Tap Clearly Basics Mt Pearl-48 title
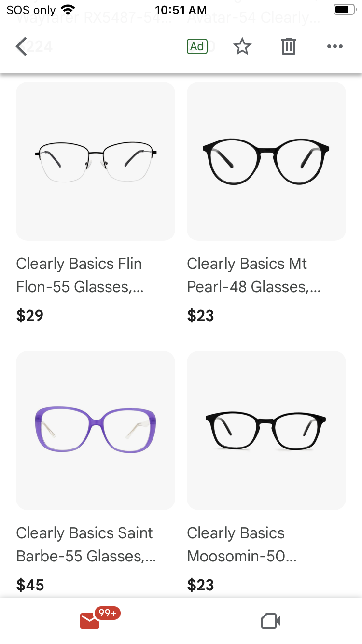Image resolution: width=362 pixels, height=644 pixels. coord(254,275)
